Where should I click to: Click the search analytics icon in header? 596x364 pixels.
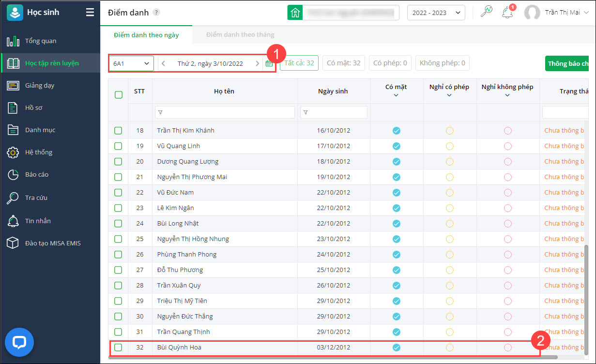click(486, 13)
